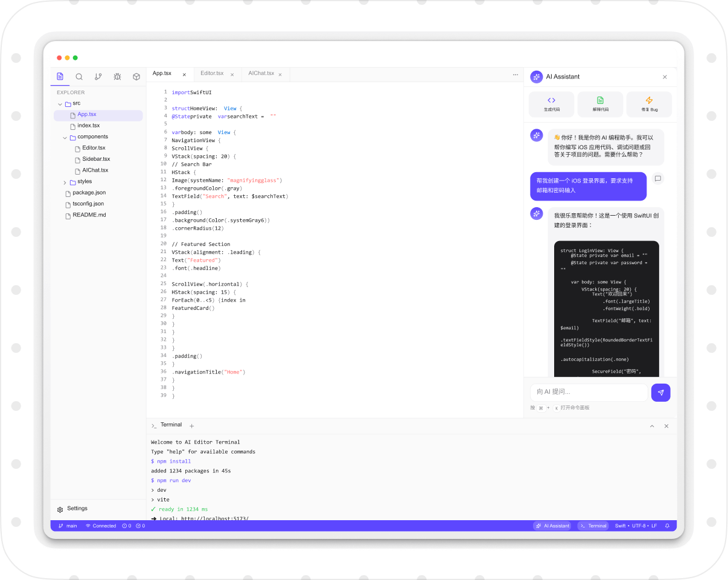Screen dimensions: 728x580
Task: Click the notification bell in status bar
Action: click(x=667, y=526)
